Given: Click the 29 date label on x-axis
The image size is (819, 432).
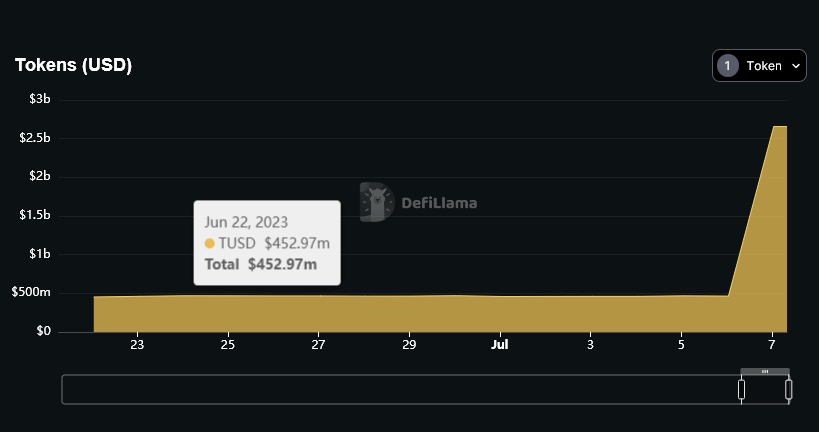Looking at the screenshot, I should click(409, 346).
